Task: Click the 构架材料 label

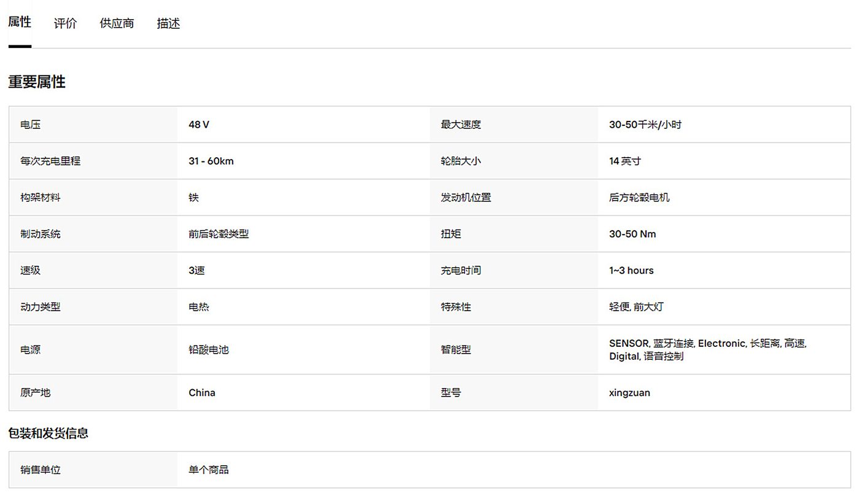Action: tap(41, 198)
